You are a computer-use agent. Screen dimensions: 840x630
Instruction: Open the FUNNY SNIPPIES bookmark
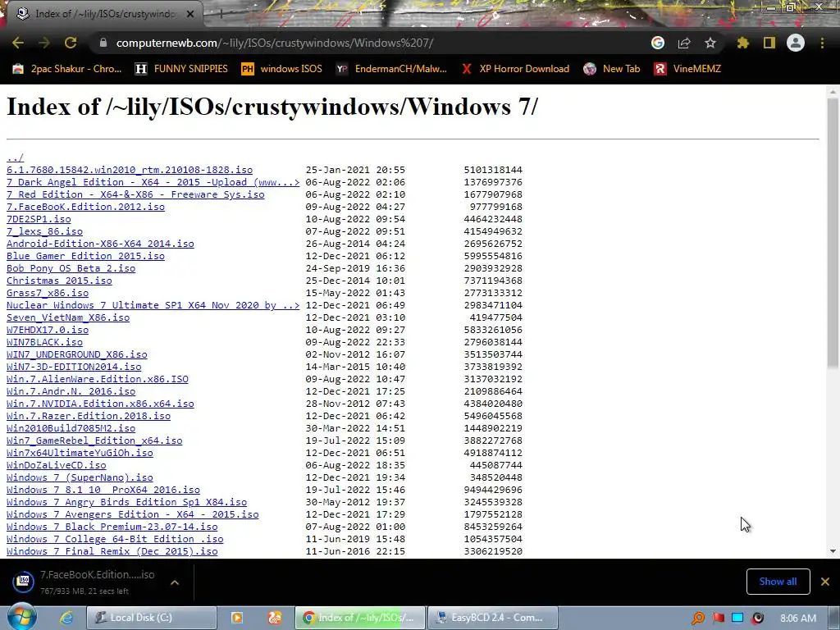tap(181, 69)
